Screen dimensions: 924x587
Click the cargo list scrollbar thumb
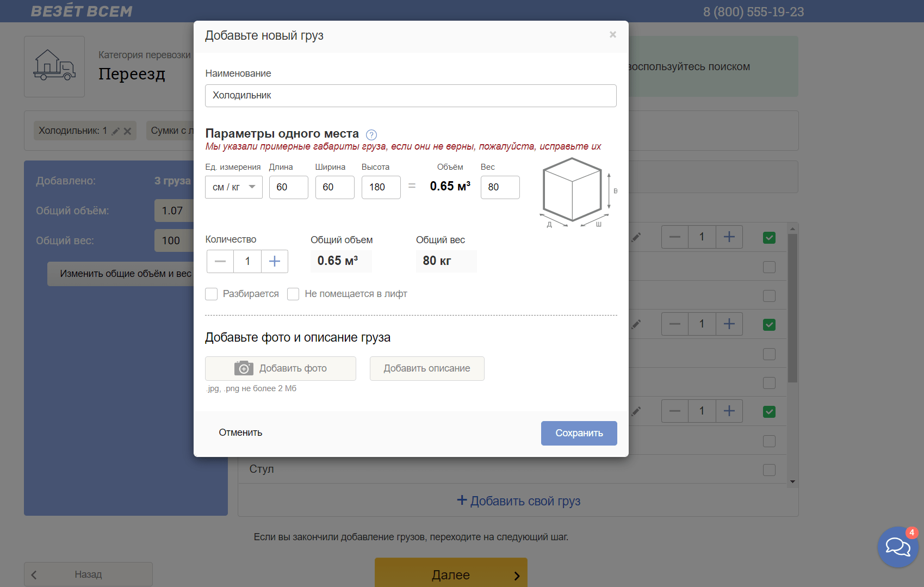click(792, 308)
